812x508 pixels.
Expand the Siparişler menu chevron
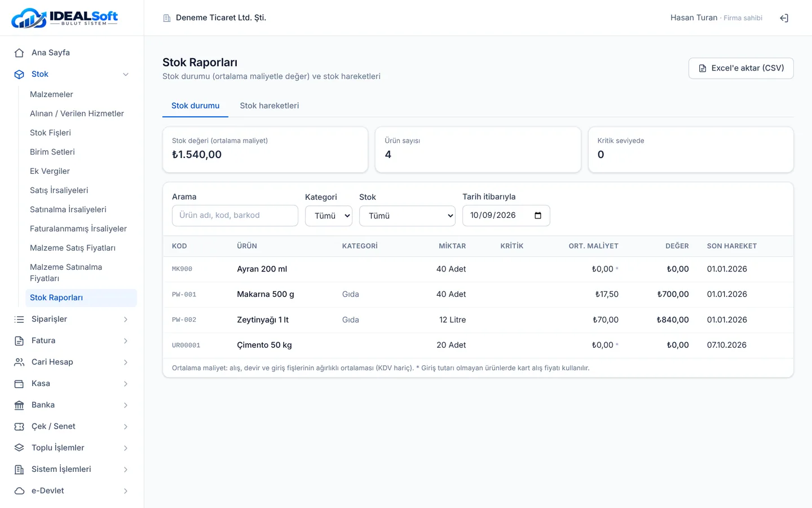[x=126, y=319]
